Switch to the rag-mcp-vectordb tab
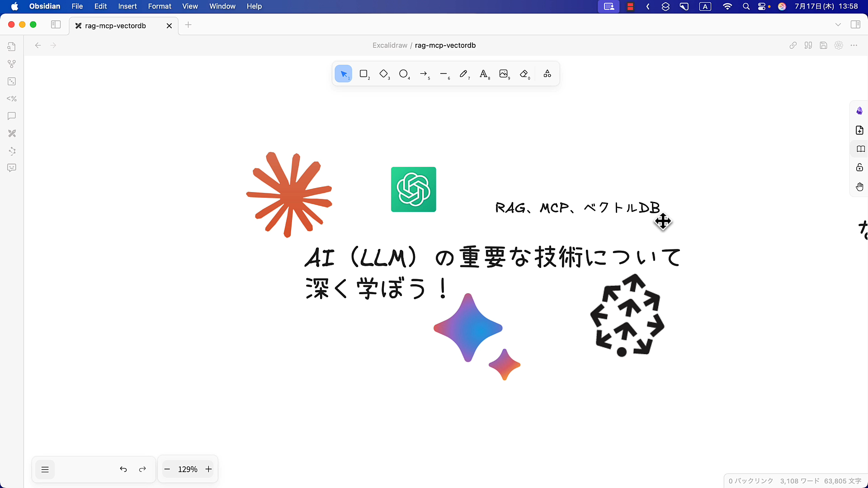The height and width of the screenshot is (488, 868). [115, 26]
